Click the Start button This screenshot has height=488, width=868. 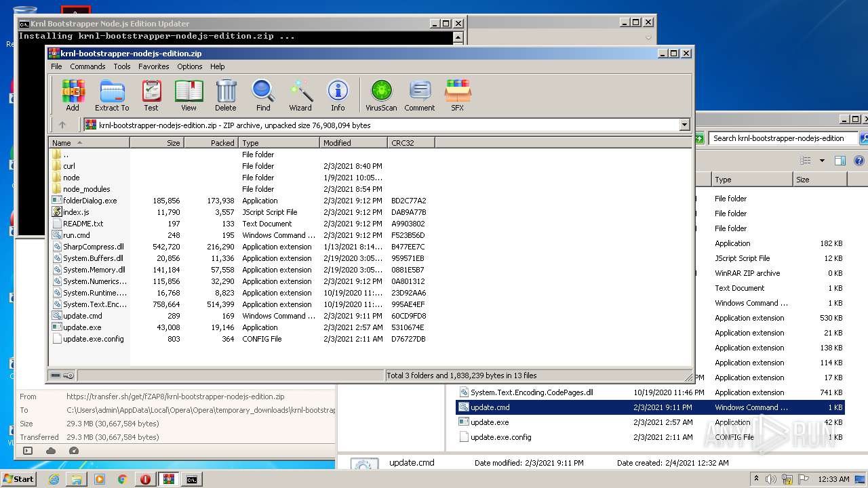pyautogui.click(x=19, y=479)
